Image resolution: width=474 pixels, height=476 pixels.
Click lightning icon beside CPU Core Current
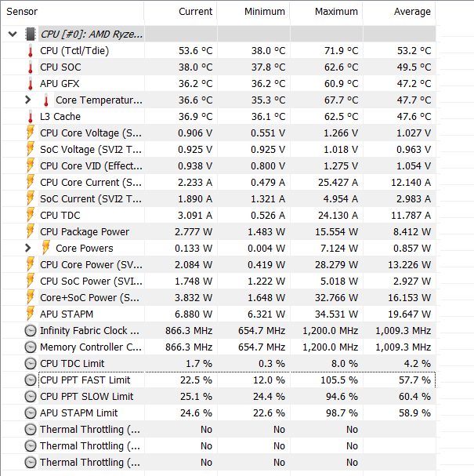(31, 181)
